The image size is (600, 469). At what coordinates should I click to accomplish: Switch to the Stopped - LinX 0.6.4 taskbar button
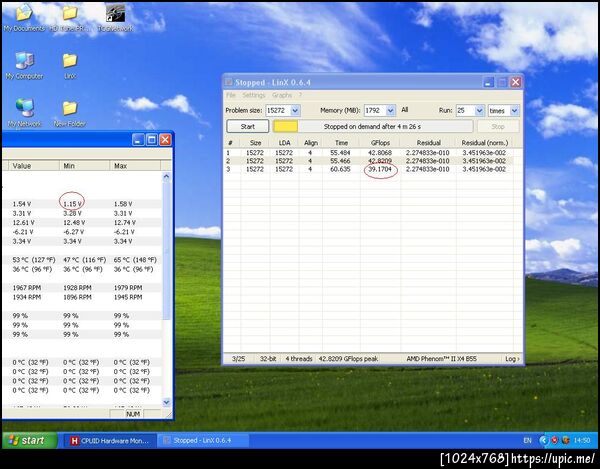(x=203, y=441)
